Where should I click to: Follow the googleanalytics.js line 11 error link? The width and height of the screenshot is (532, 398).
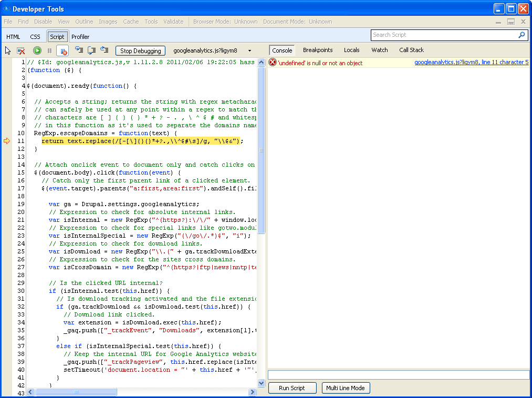471,62
